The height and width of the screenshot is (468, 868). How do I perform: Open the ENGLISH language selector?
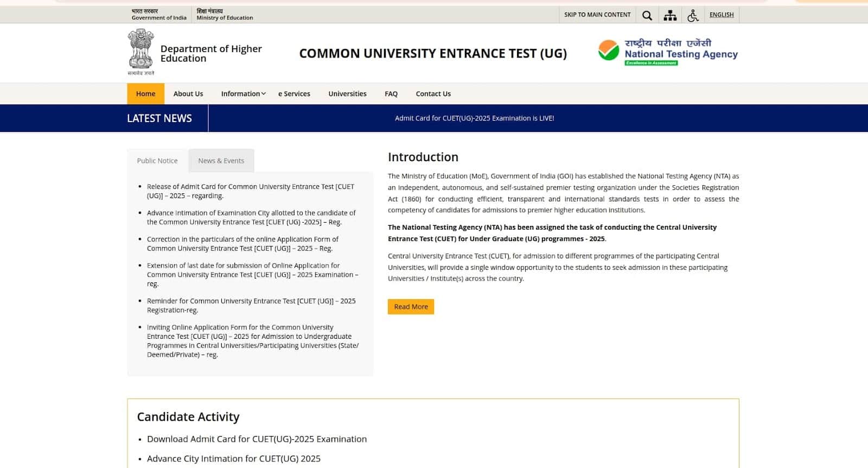point(721,15)
